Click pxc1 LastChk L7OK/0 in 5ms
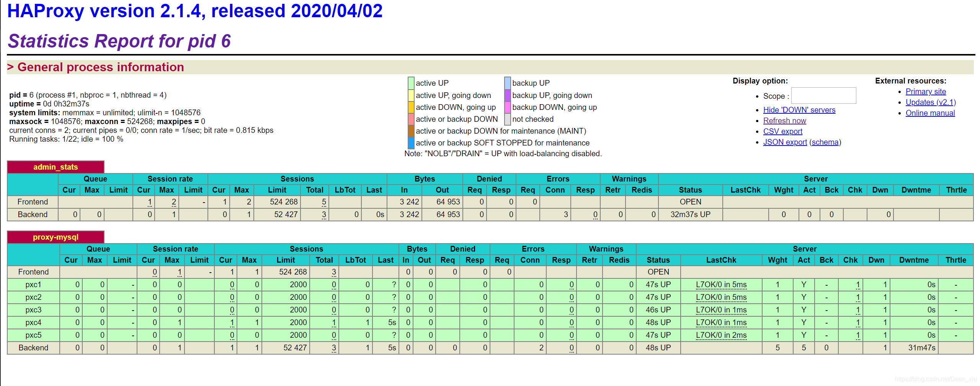This screenshot has width=980, height=386. [x=721, y=285]
